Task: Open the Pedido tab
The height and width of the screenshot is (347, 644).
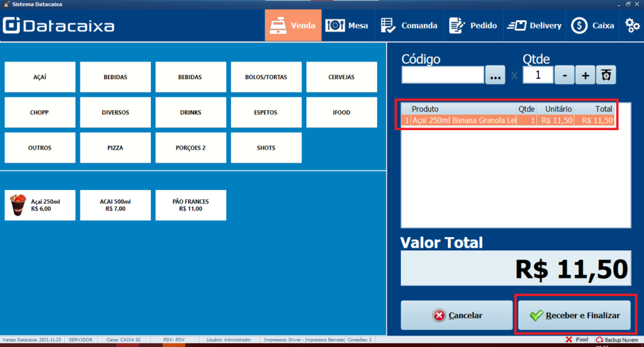Action: pyautogui.click(x=473, y=26)
